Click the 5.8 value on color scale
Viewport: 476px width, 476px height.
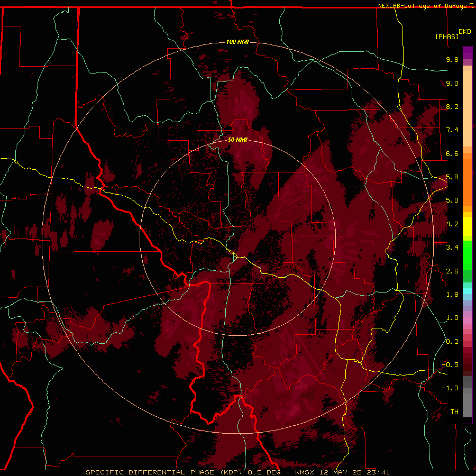coord(452,177)
